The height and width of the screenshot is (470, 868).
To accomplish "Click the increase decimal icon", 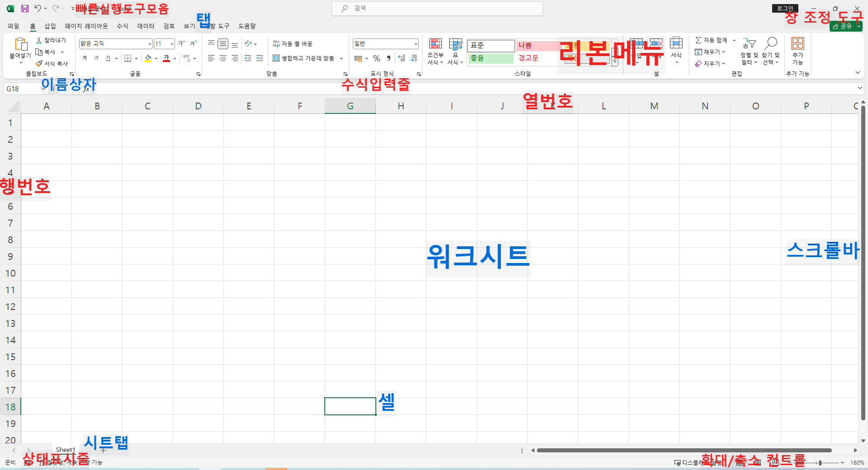I will click(401, 58).
